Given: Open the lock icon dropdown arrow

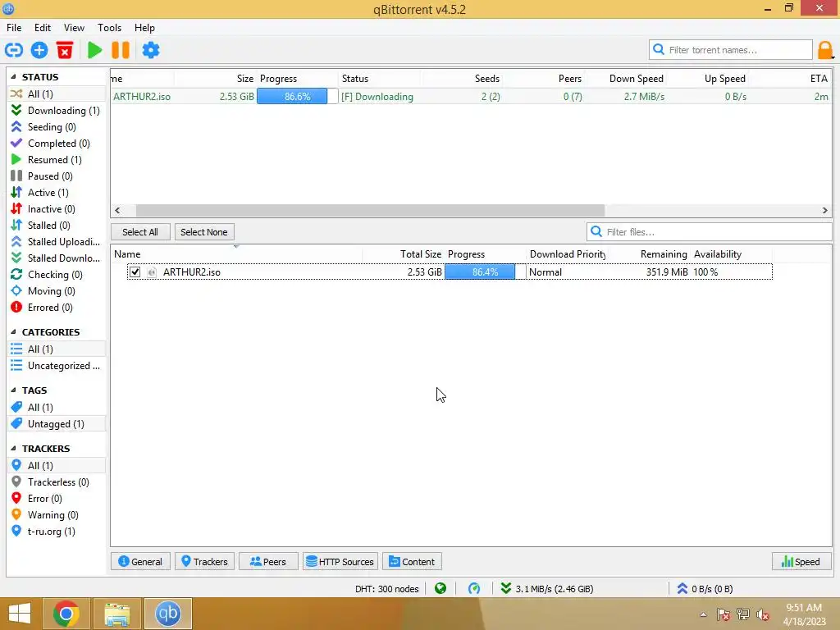Looking at the screenshot, I should pyautogui.click(x=833, y=57).
